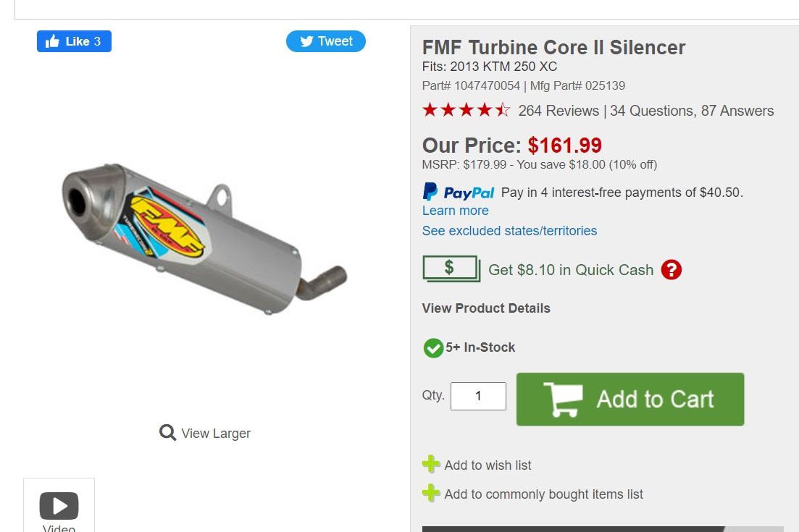Click the FMF silencer product image
The image size is (799, 532).
tap(204, 238)
